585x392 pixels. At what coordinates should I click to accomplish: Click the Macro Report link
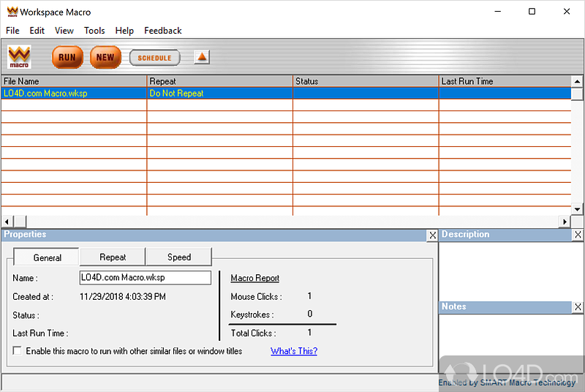tap(254, 278)
